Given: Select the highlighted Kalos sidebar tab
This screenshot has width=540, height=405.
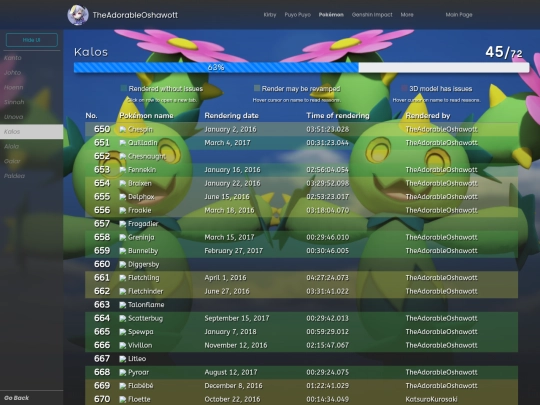Looking at the screenshot, I should pos(31,132).
